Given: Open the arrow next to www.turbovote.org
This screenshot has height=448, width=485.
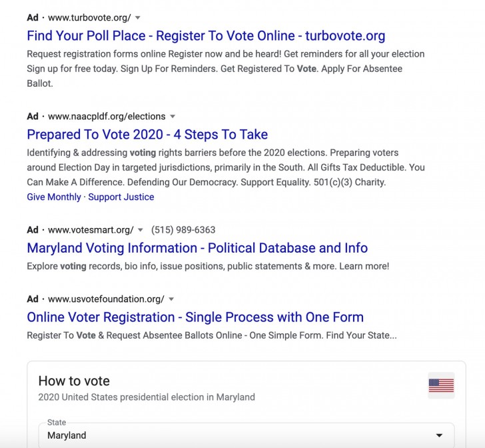Looking at the screenshot, I should coord(138,17).
